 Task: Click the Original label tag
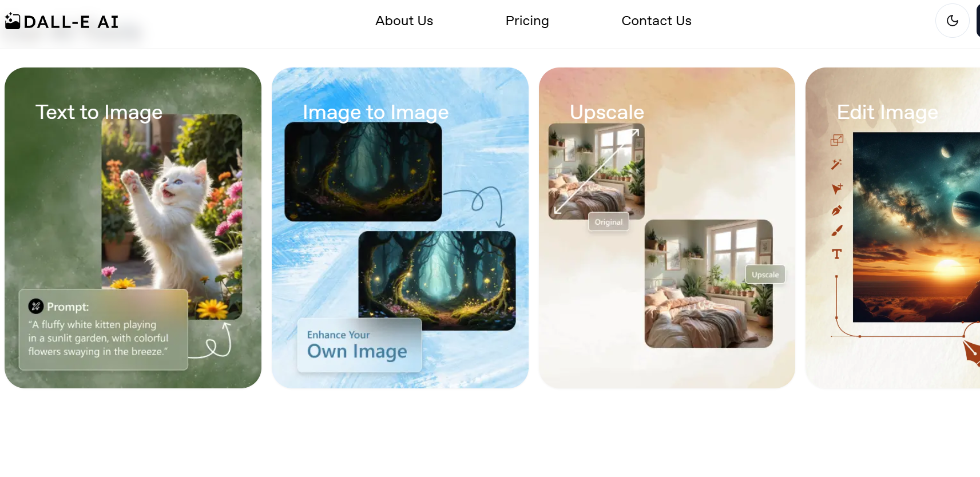pyautogui.click(x=609, y=222)
